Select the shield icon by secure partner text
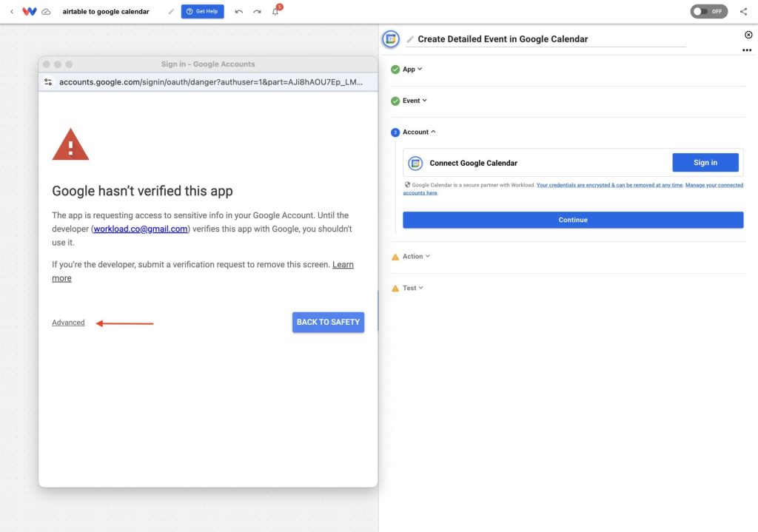The width and height of the screenshot is (758, 532). tap(407, 184)
